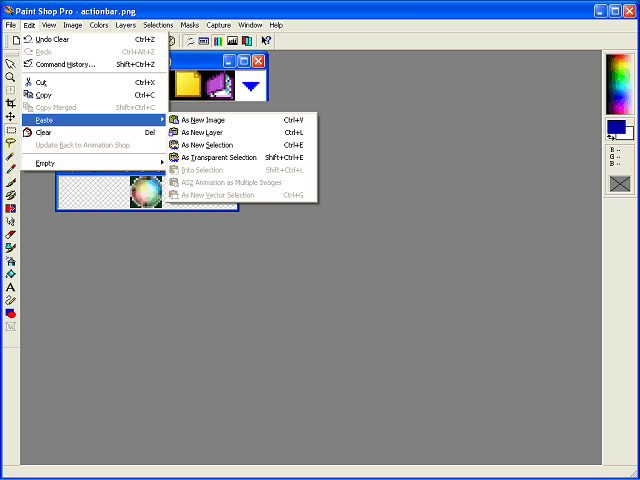Screen dimensions: 640x480
Task: Open the Window menu
Action: 250,25
